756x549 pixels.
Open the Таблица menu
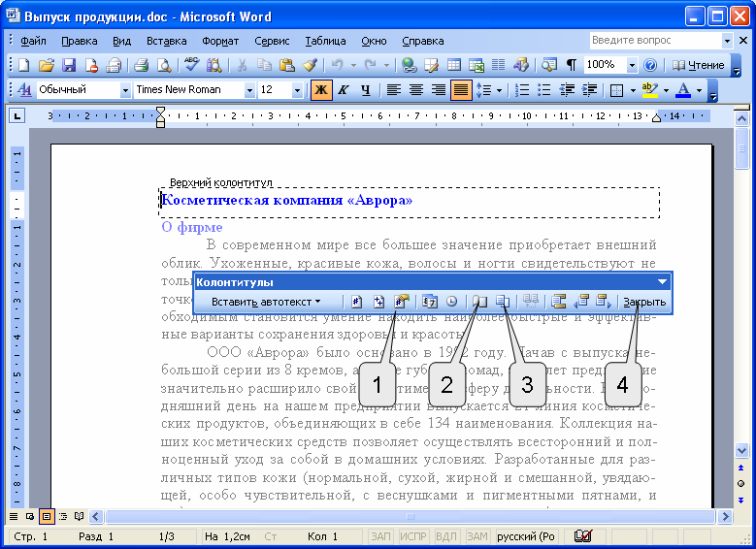pos(325,41)
